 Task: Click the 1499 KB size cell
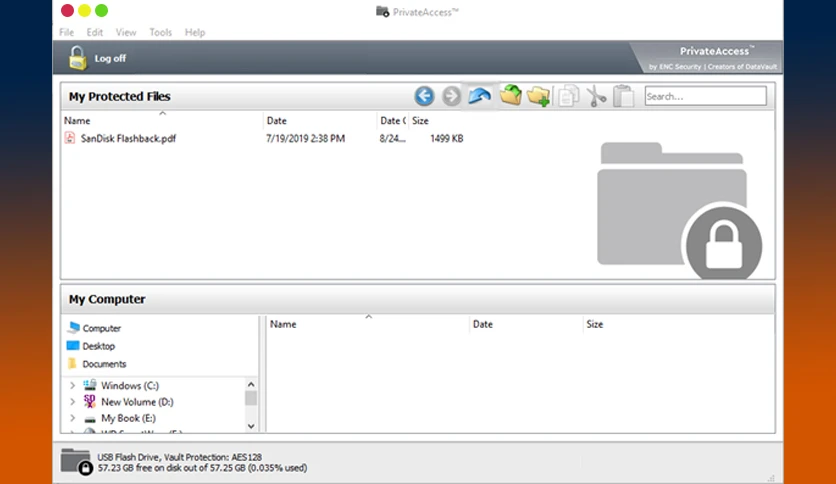pos(447,138)
